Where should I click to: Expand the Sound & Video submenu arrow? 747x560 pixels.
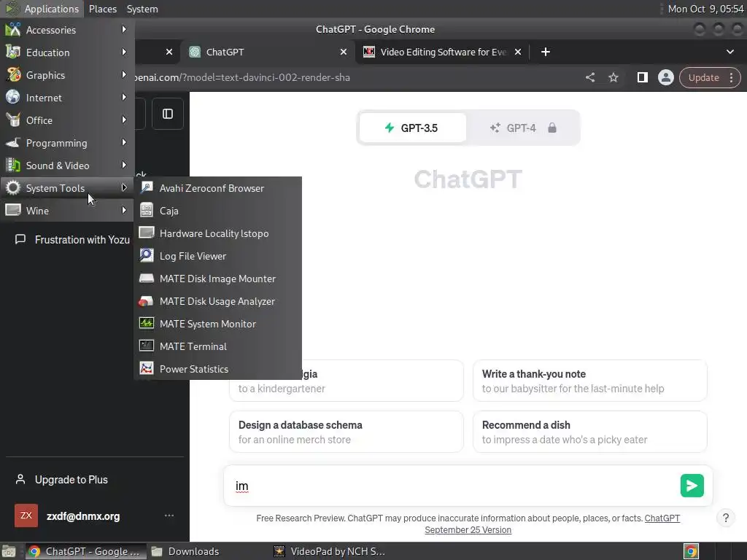124,166
